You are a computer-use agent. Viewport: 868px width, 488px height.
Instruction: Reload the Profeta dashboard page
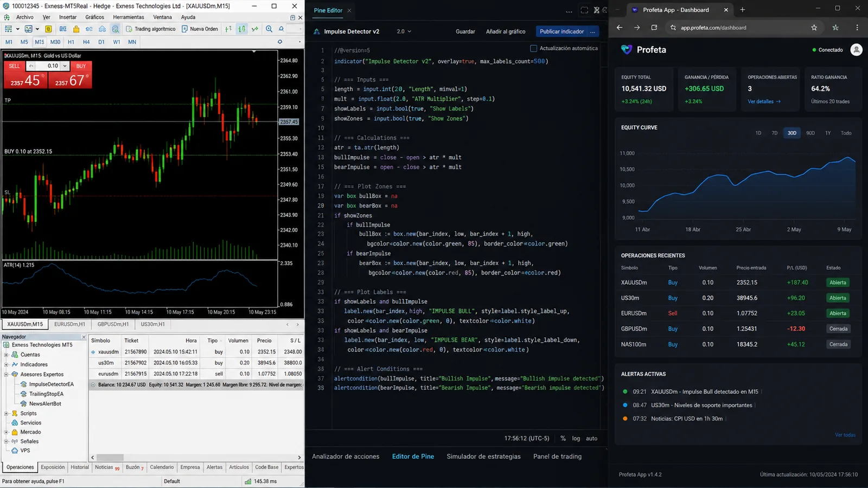click(654, 27)
